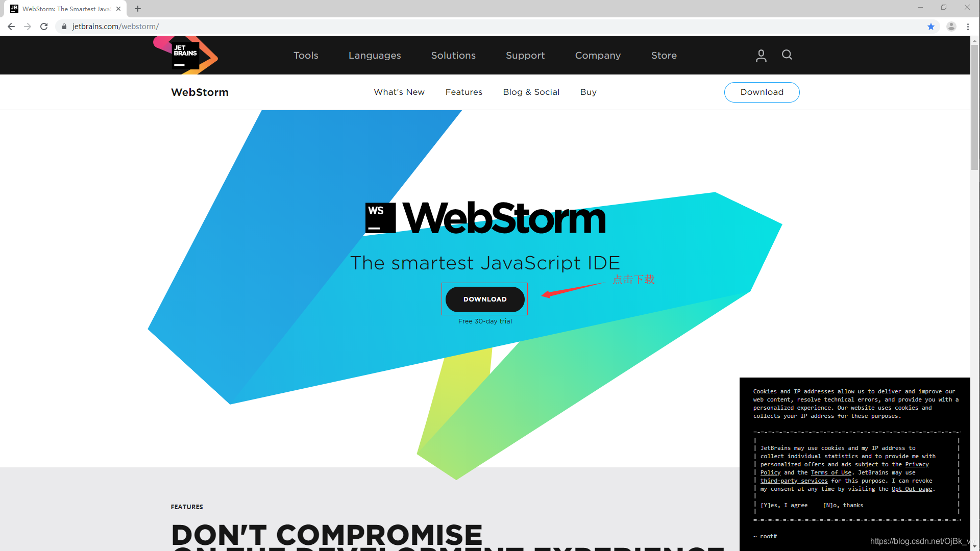Click the Download button for WebStorm

click(484, 298)
